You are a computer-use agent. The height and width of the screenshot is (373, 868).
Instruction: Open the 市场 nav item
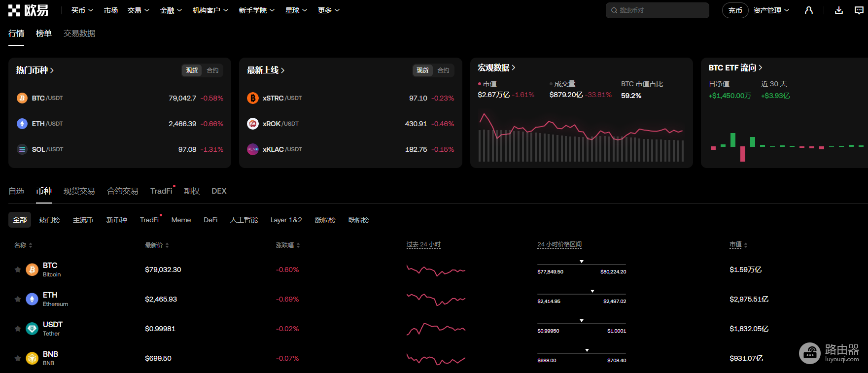coord(111,10)
